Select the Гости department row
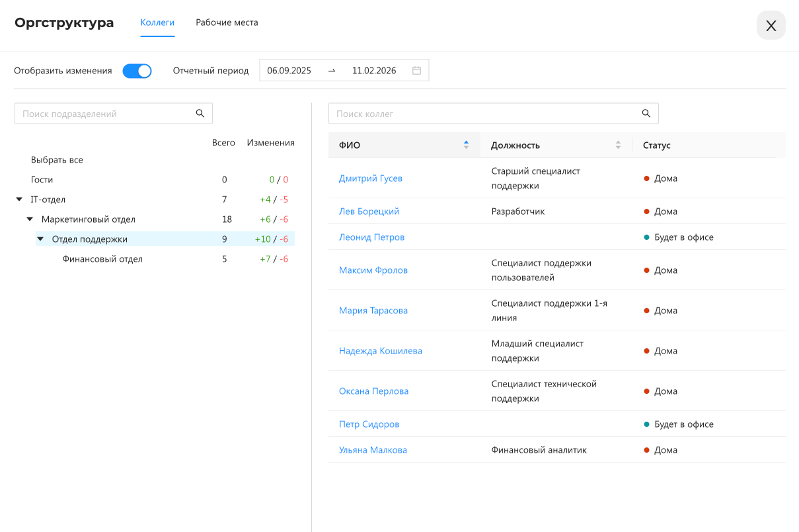This screenshot has width=799, height=532. (x=42, y=180)
